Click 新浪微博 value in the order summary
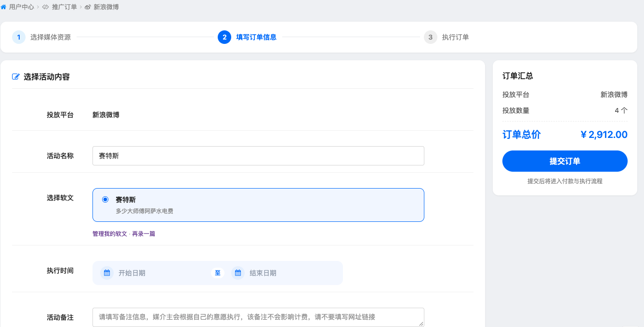644x327 pixels. pyautogui.click(x=614, y=95)
